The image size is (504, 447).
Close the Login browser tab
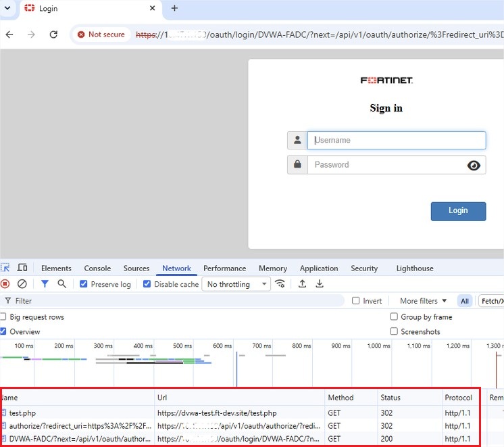click(x=153, y=8)
